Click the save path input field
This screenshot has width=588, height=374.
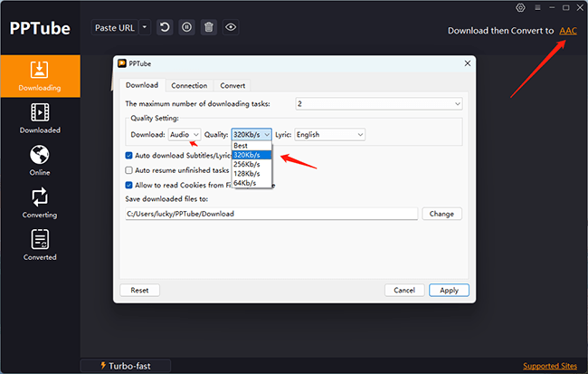click(271, 214)
